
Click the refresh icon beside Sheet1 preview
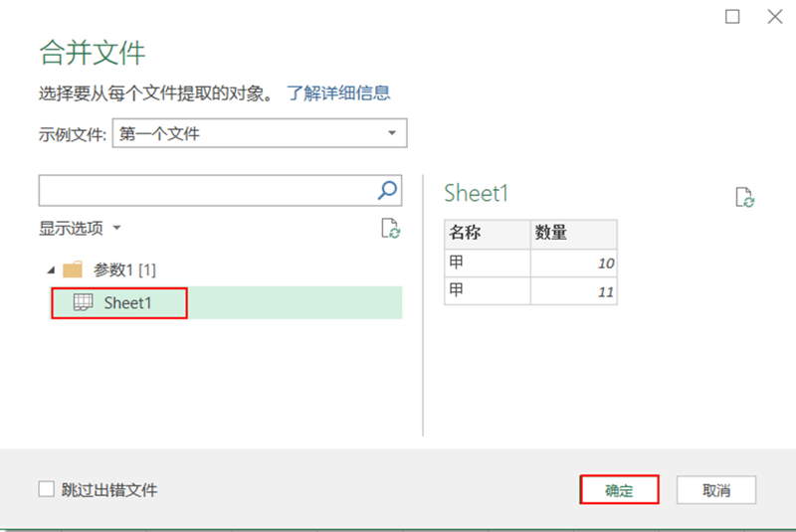(744, 197)
